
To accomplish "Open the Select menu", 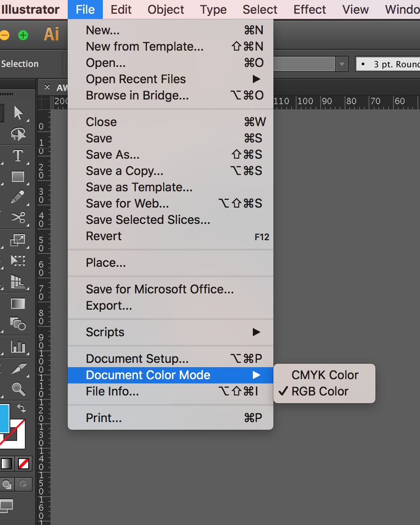I will coord(260,9).
